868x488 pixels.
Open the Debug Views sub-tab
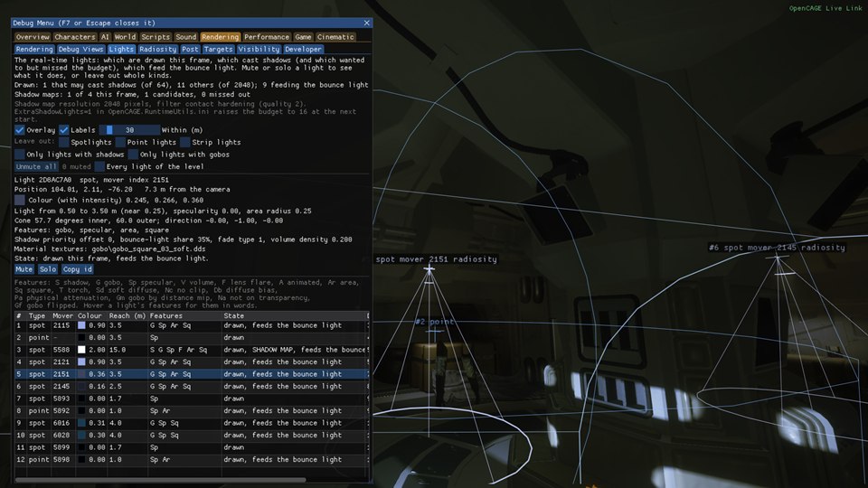(80, 49)
